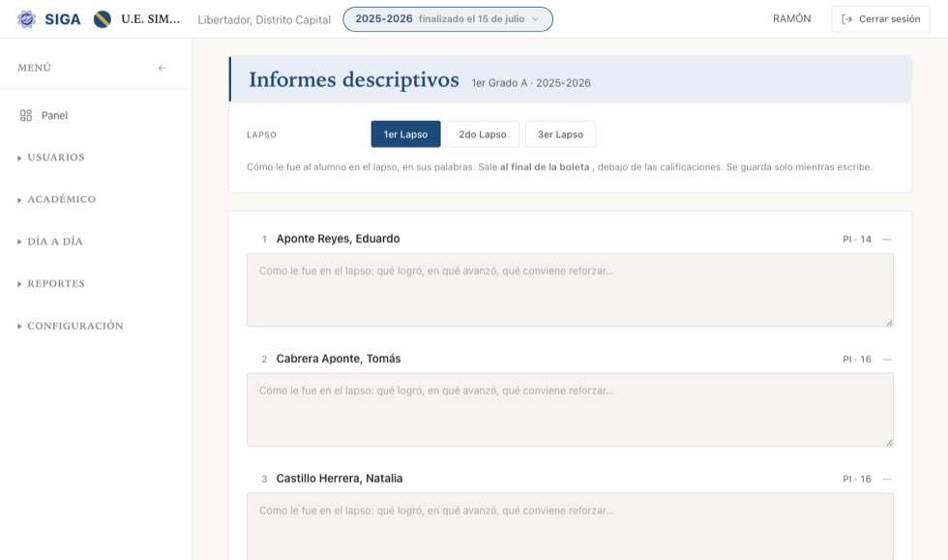Expand the DÍA A DÍA menu section
The height and width of the screenshot is (560, 948).
pos(50,241)
